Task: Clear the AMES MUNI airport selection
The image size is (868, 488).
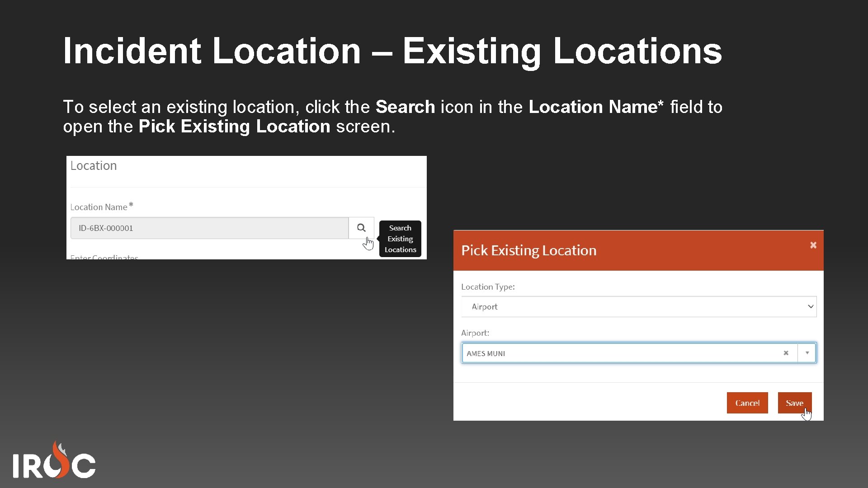Action: 787,353
